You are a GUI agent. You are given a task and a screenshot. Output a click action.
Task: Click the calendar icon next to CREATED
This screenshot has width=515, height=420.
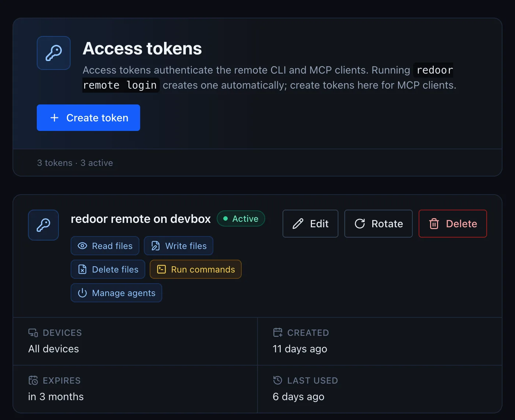278,332
